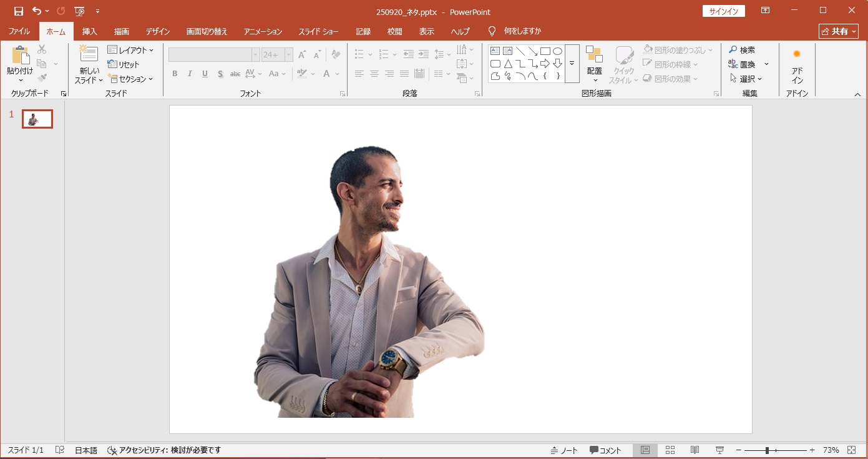Start slide show from status bar icon

(x=719, y=450)
